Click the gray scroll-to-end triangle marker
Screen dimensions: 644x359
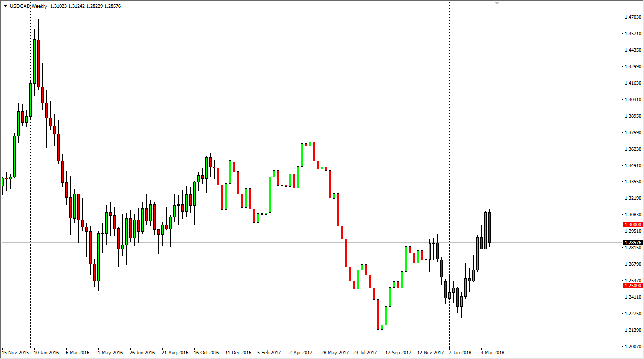coord(497,4)
